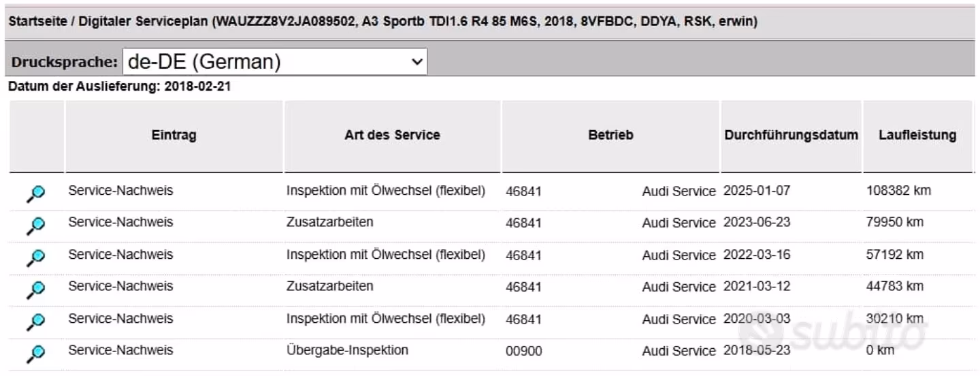The image size is (980, 376).
Task: Click the 2023-06-23 date cell
Action: click(x=757, y=222)
